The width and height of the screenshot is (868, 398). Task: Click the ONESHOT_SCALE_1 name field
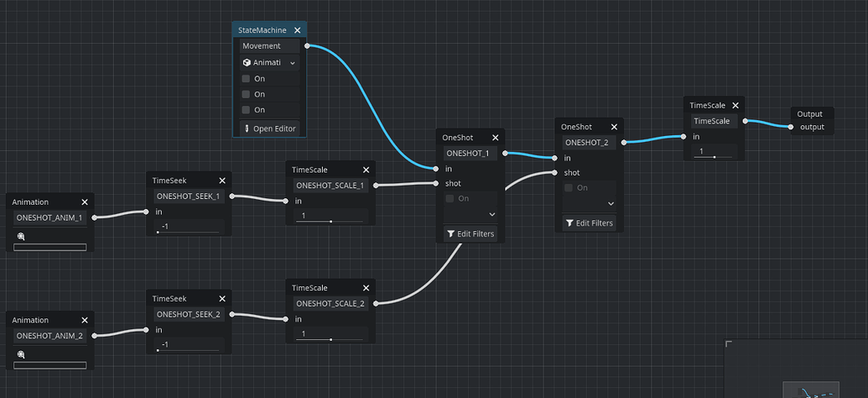click(330, 186)
